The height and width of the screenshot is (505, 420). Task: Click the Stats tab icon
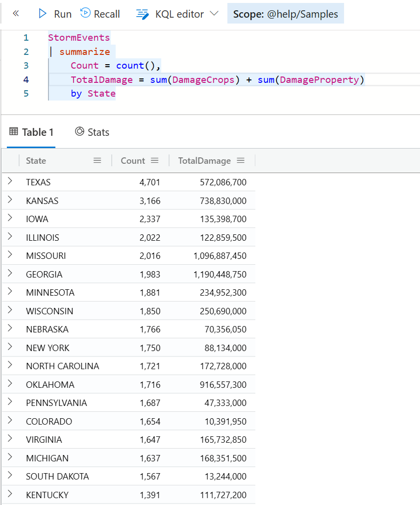coord(79,131)
